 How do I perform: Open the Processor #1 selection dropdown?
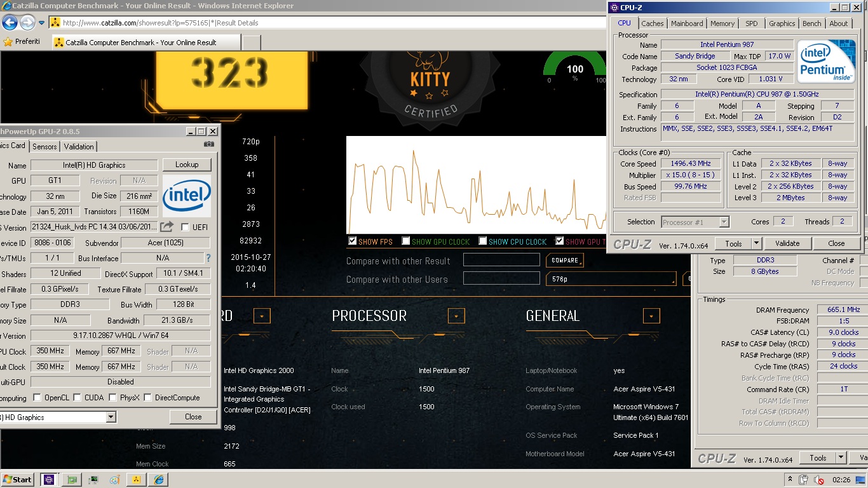(724, 222)
